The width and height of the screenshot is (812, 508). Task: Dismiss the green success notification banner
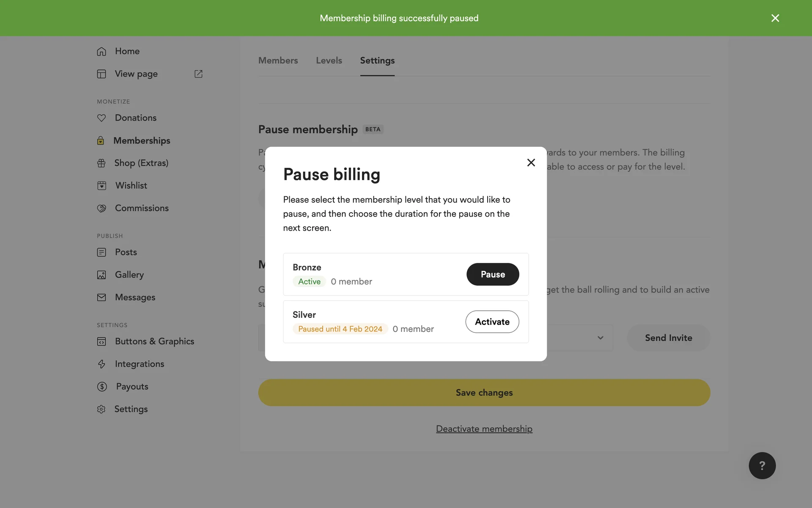pyautogui.click(x=775, y=18)
